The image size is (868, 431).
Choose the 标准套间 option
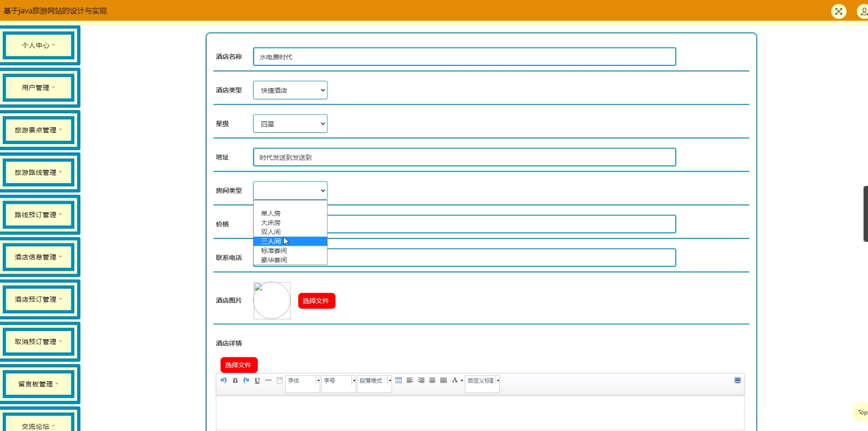tap(290, 251)
